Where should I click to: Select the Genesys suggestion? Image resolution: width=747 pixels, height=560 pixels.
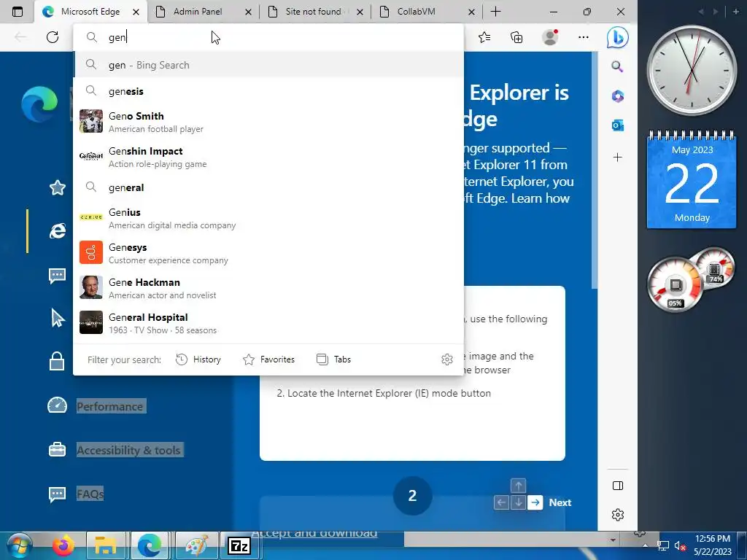click(269, 253)
